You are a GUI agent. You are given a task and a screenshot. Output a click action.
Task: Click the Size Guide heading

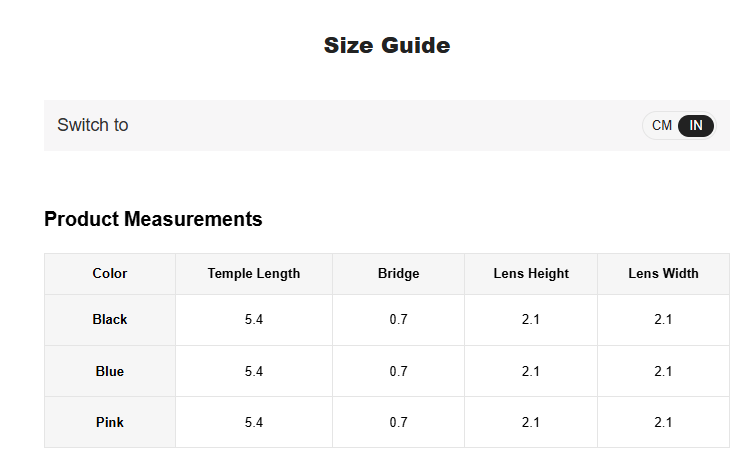click(387, 46)
